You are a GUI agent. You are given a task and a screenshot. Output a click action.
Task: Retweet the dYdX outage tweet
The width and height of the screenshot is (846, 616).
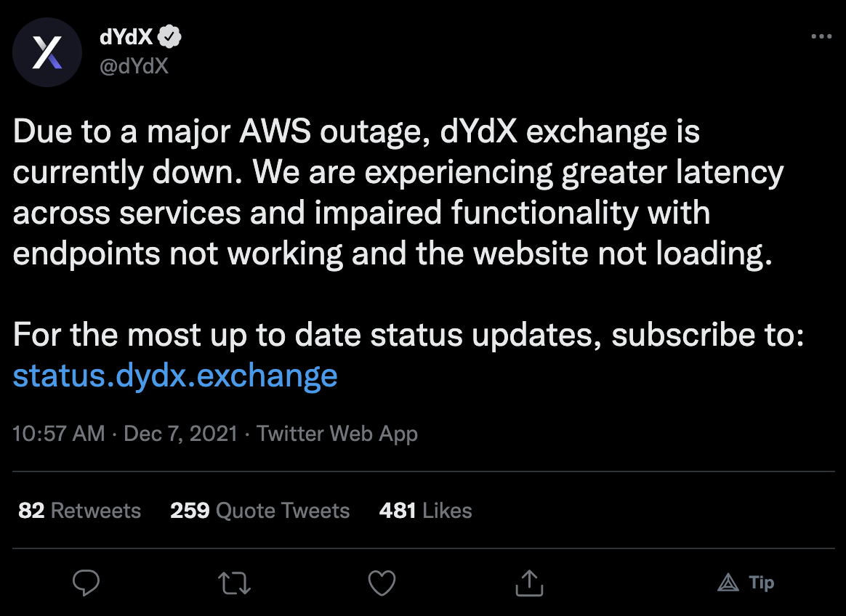[x=234, y=583]
